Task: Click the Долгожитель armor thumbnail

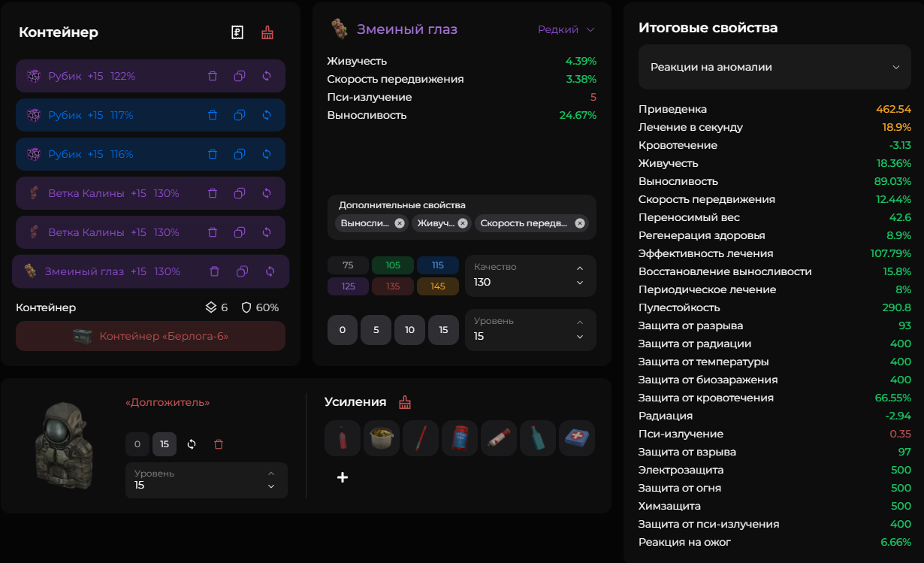Action: click(x=65, y=445)
